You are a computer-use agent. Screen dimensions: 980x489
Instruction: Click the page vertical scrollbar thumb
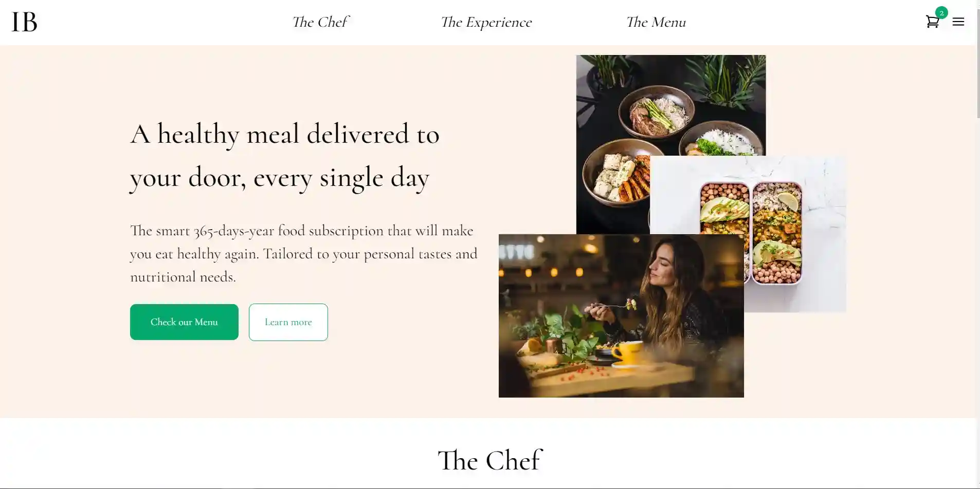[x=977, y=60]
